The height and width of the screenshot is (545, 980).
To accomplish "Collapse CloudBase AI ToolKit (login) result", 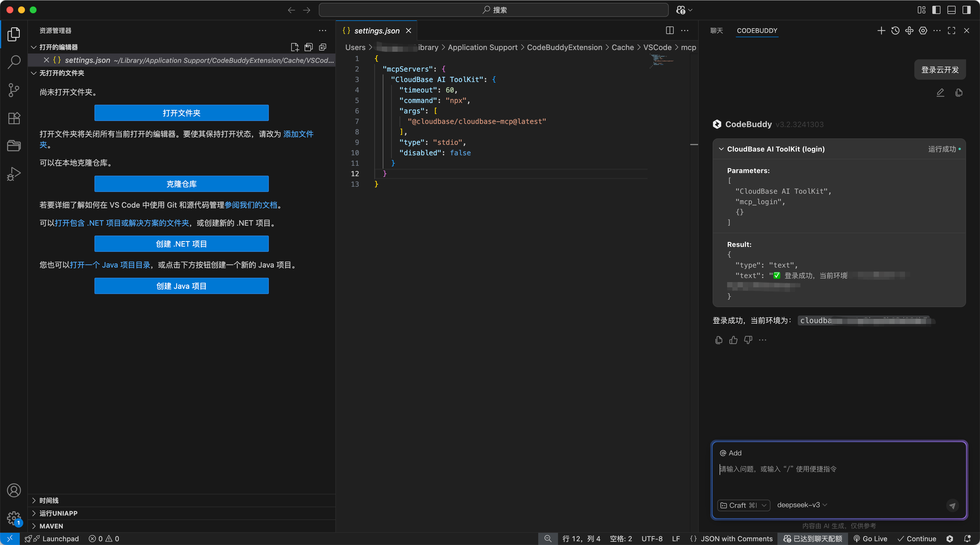I will coord(721,149).
